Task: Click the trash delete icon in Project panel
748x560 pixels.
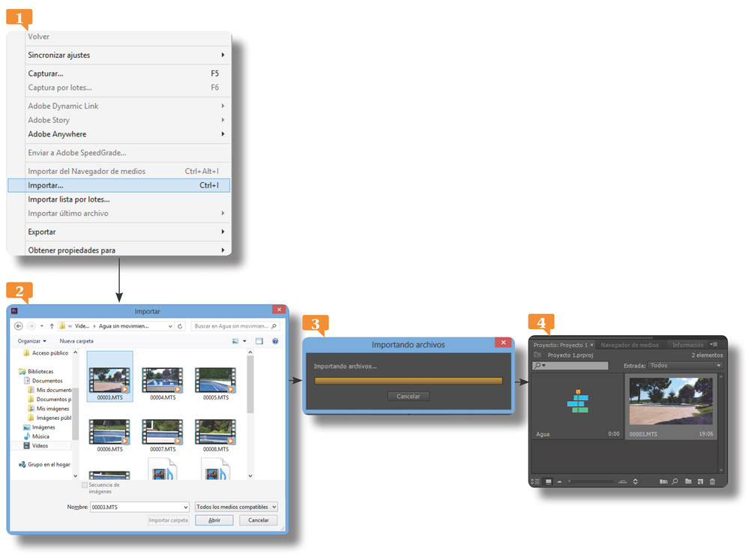Action: point(712,481)
